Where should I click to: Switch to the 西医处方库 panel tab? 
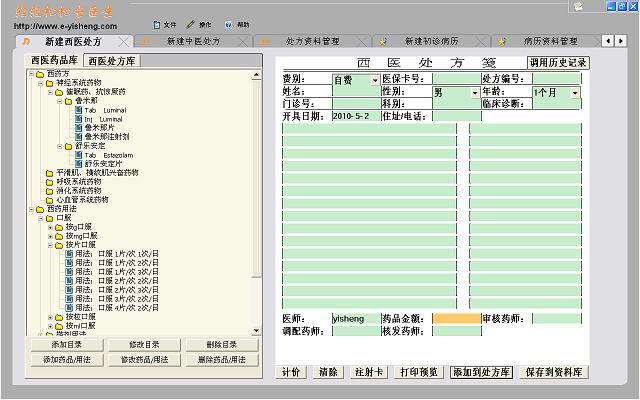click(x=110, y=61)
